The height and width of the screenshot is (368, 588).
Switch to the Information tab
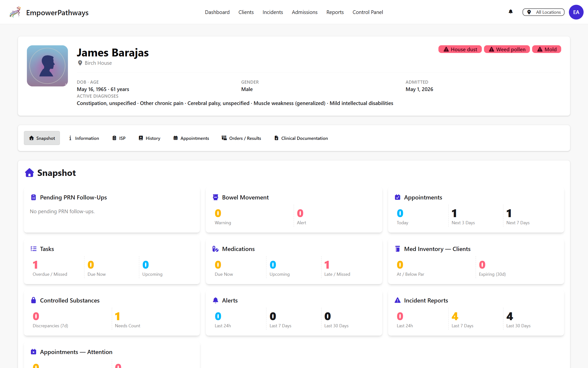(x=84, y=138)
